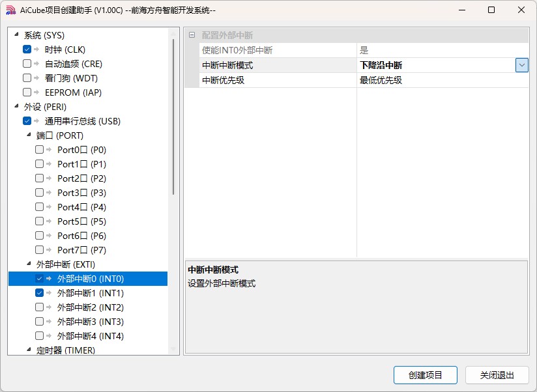
Task: Collapse the 外部中断 (EXTI) tree node
Action: pyautogui.click(x=29, y=264)
